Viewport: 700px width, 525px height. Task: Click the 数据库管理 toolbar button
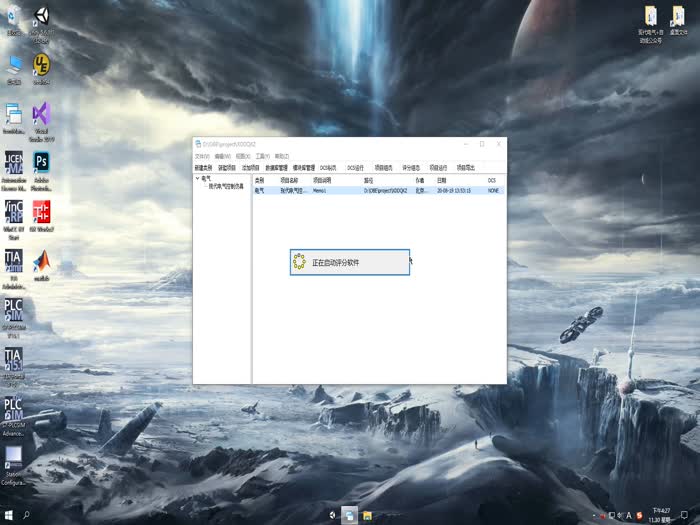(277, 168)
